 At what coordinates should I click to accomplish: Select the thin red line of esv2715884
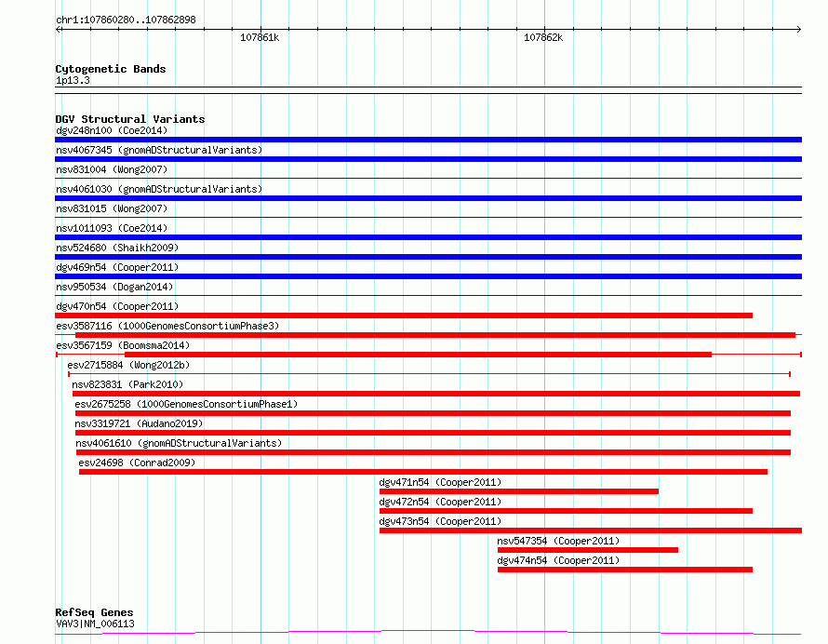point(429,374)
